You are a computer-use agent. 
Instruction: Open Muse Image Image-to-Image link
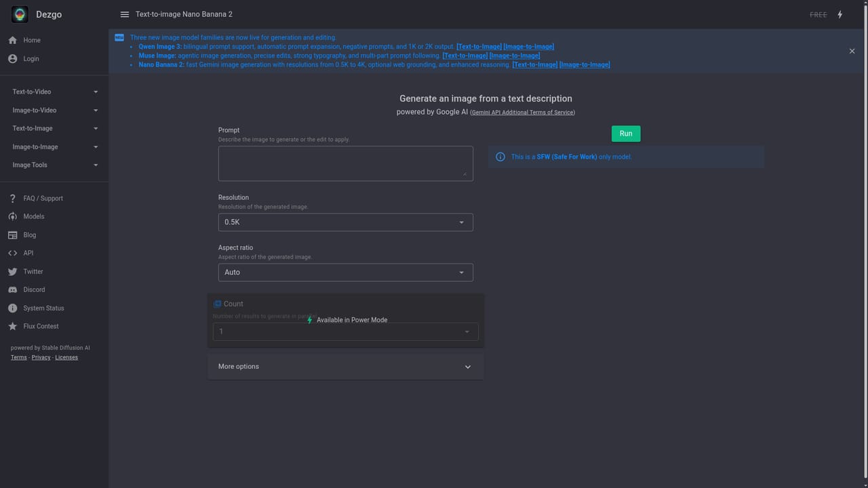(515, 56)
